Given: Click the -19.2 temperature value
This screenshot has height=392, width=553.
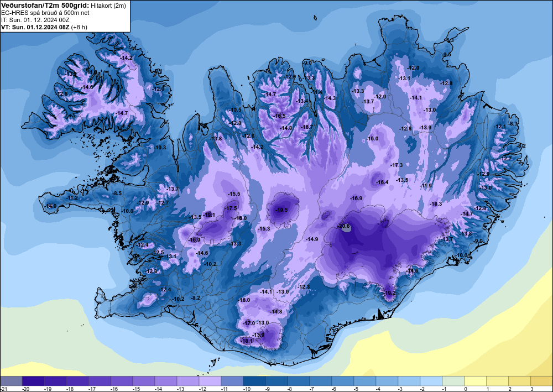Looking at the screenshot, I should click(389, 293).
